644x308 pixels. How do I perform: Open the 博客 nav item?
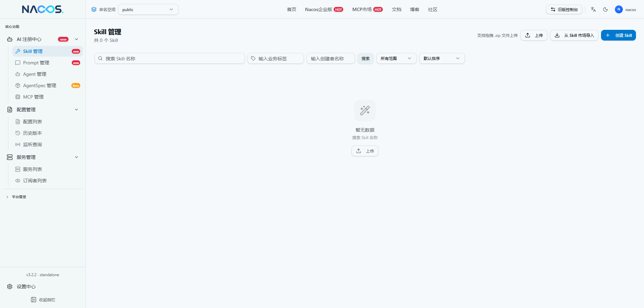tap(415, 9)
